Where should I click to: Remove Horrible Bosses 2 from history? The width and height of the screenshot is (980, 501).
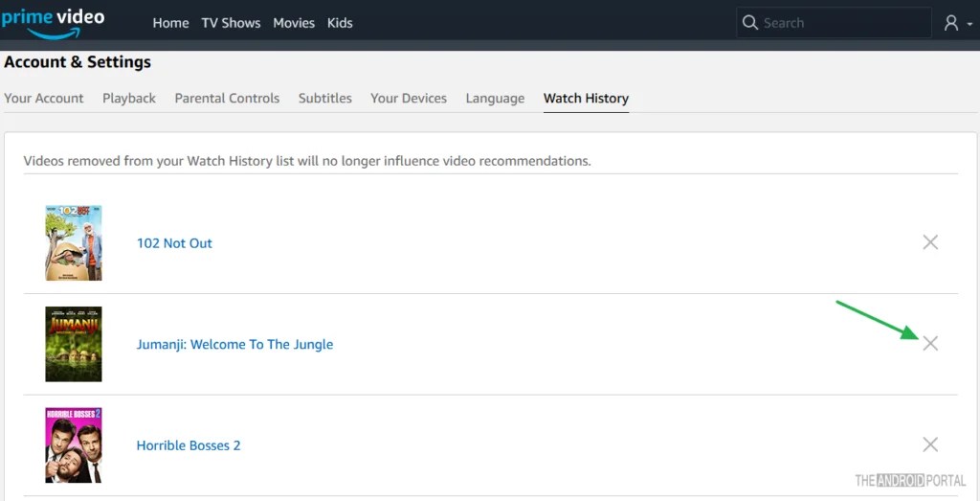coord(930,444)
